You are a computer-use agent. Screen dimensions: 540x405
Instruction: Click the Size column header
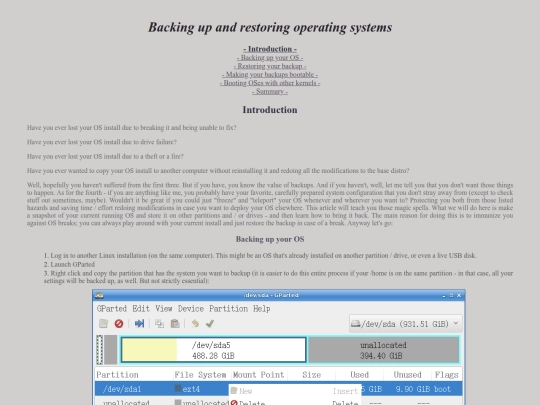(x=312, y=375)
